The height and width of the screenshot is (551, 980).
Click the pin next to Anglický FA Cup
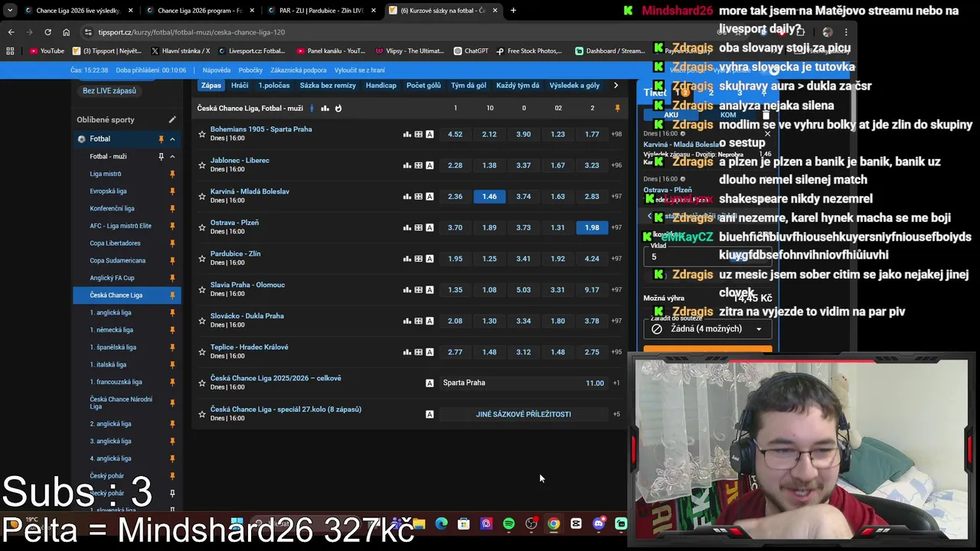172,278
